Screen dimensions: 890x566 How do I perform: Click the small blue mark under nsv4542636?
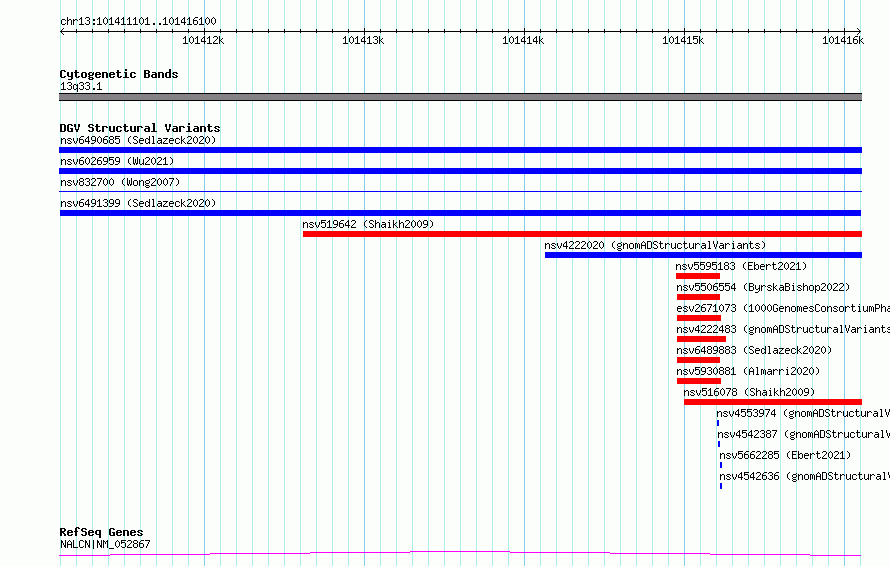pyautogui.click(x=721, y=486)
